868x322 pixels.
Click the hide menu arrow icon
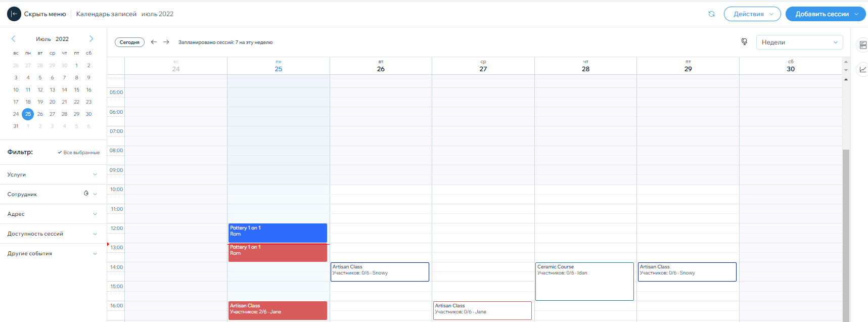pyautogui.click(x=14, y=14)
